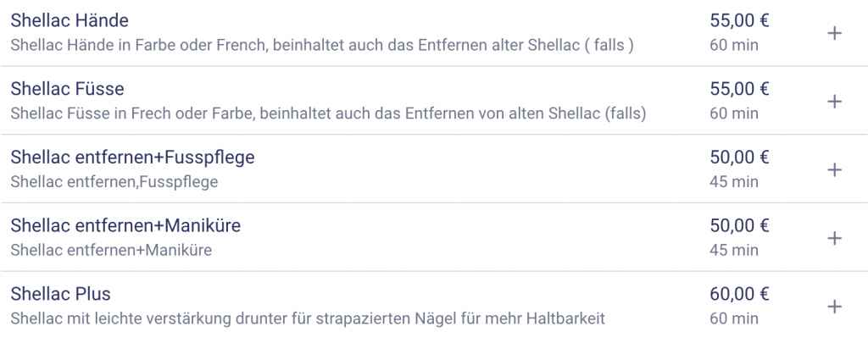Click the Shellac Füsse description text
This screenshot has width=868, height=343.
[x=328, y=113]
